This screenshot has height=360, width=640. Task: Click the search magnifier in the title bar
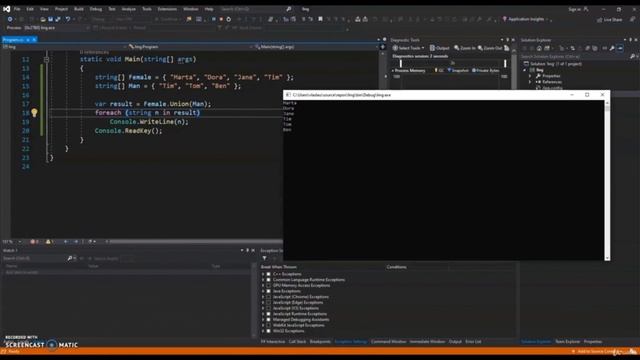pos(289,9)
